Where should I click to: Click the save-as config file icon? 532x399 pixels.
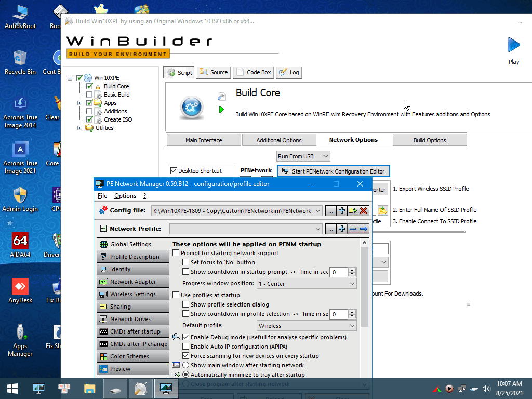pyautogui.click(x=353, y=211)
